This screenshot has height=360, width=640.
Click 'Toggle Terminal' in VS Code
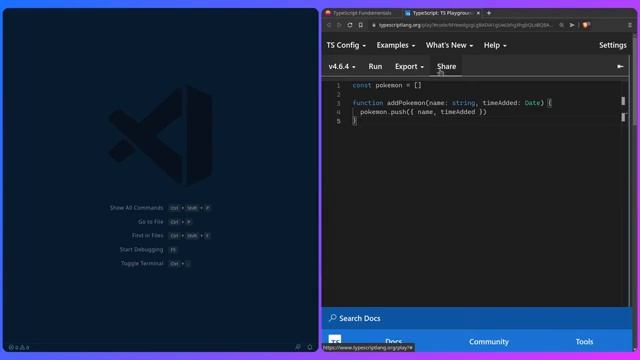142,263
